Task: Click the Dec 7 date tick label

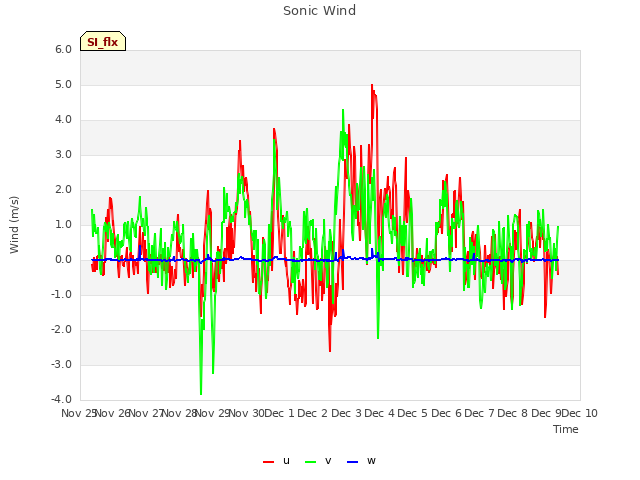Action: coord(480,413)
